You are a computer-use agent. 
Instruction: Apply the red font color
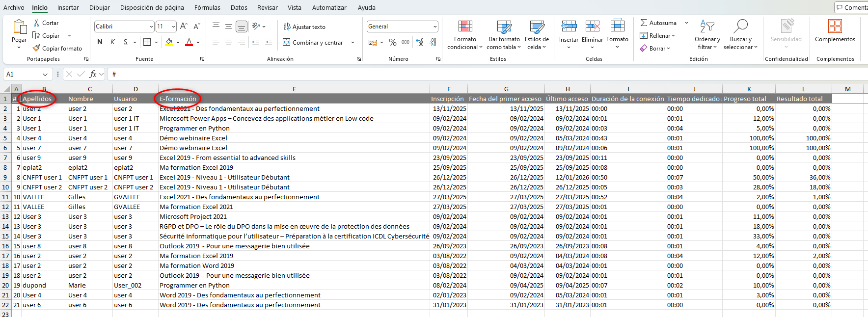tap(189, 42)
